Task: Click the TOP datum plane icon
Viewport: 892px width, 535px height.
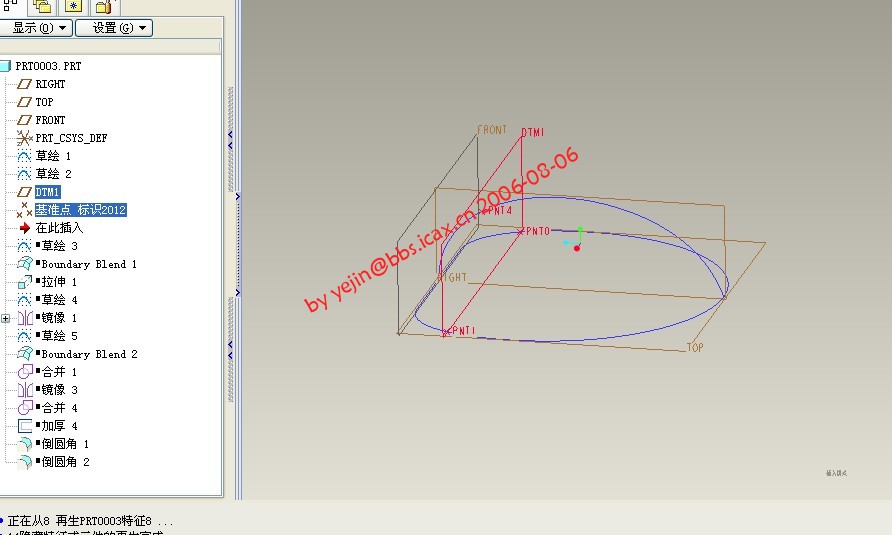Action: pos(24,102)
